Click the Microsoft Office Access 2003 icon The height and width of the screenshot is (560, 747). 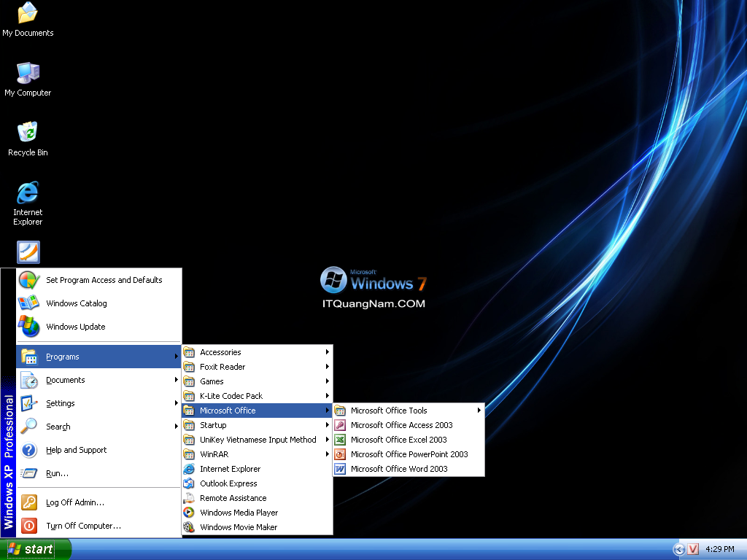(x=340, y=425)
